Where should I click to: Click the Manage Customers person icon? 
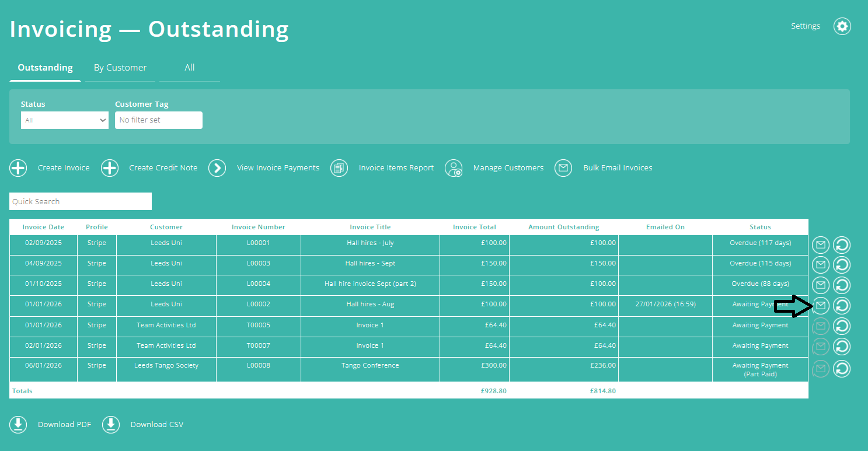coord(454,168)
